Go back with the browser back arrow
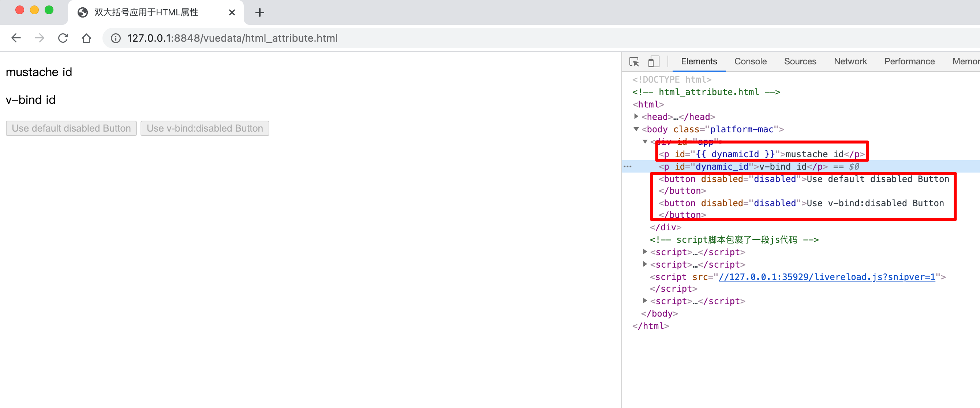The image size is (980, 408). click(16, 38)
